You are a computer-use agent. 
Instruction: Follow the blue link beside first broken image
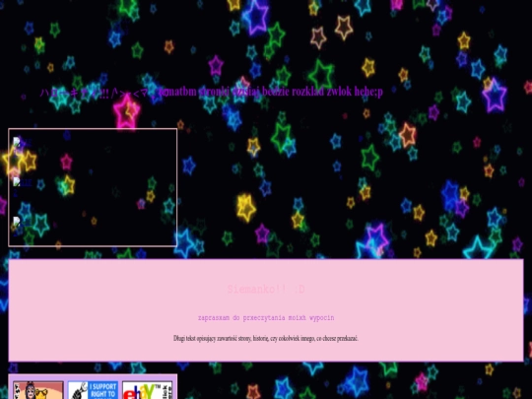[27, 143]
